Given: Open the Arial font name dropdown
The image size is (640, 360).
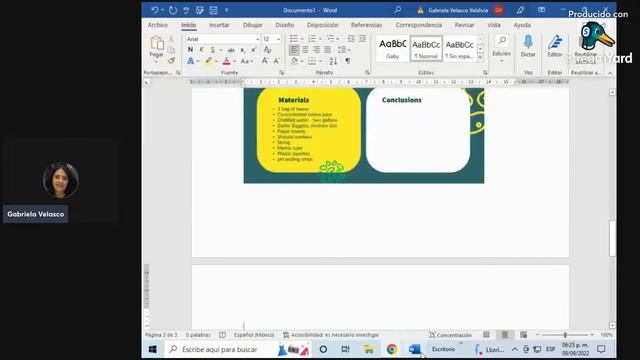Looking at the screenshot, I should [x=258, y=39].
